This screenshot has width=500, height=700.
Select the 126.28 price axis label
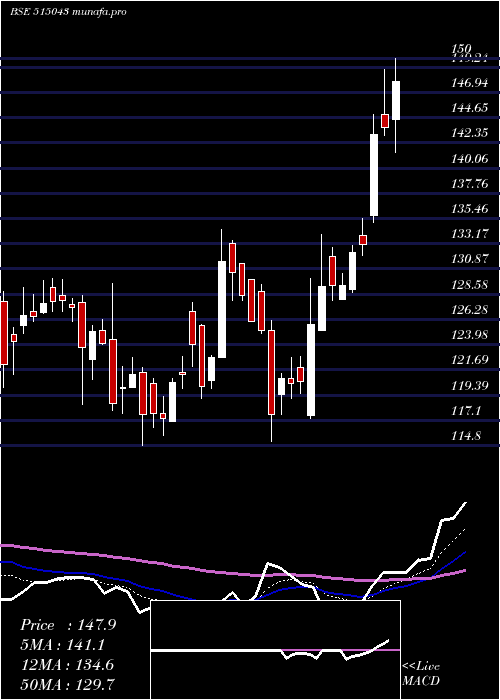coord(470,309)
